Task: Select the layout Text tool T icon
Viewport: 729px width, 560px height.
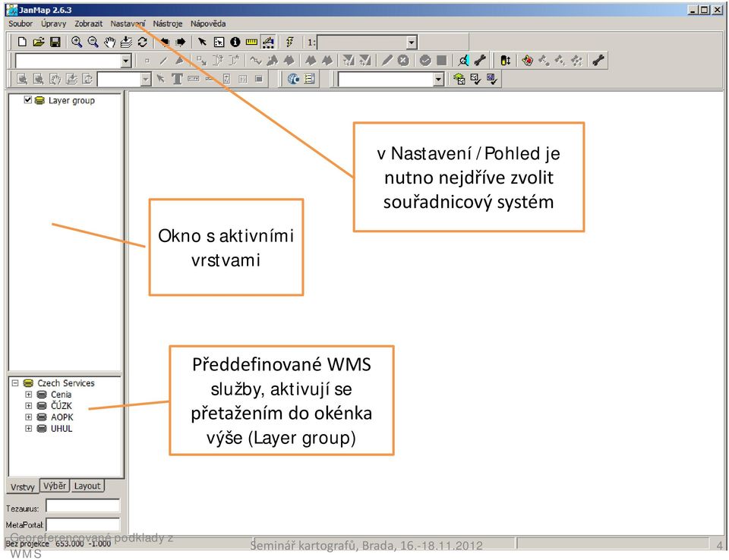Action: click(x=177, y=79)
